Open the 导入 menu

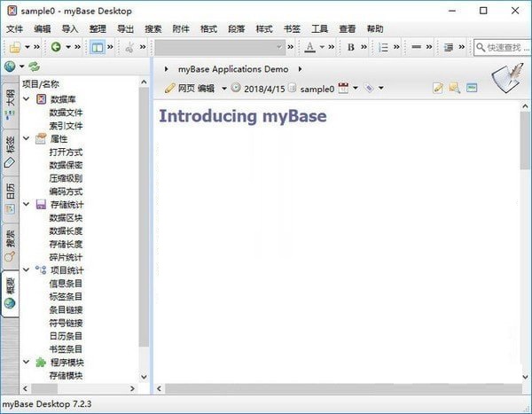click(70, 29)
